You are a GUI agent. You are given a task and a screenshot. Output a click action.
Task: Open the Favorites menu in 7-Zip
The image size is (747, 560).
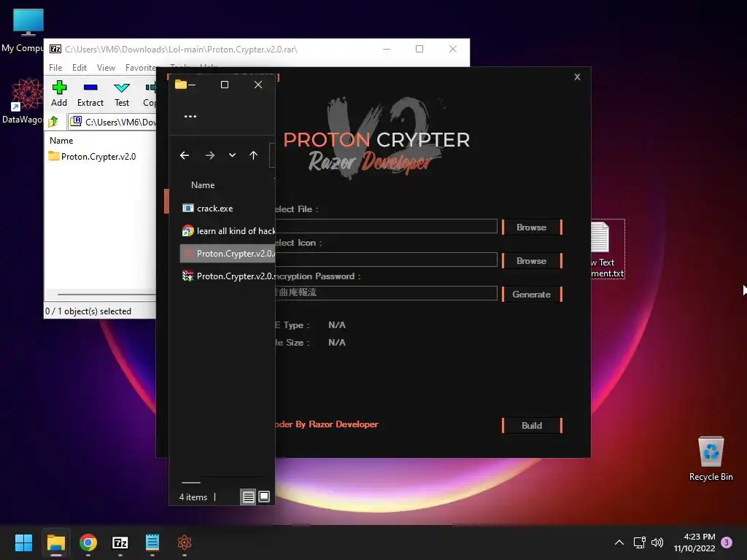pos(141,68)
